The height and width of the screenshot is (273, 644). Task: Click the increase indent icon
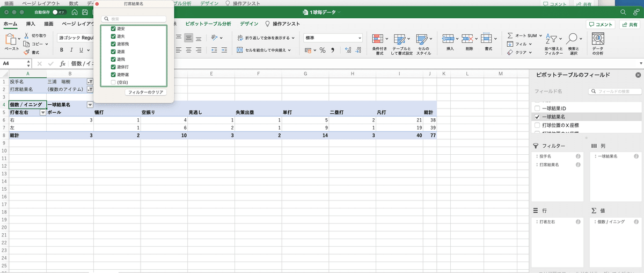[x=225, y=50]
